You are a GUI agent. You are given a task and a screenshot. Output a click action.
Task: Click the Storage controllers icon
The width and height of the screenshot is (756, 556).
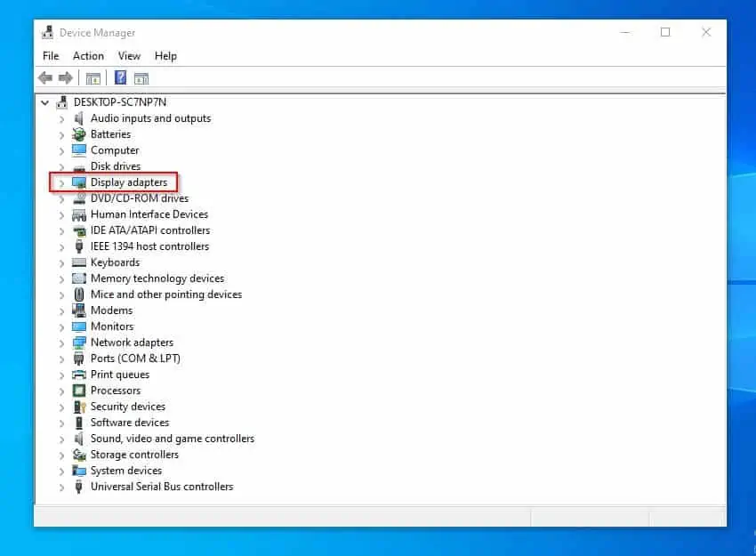pos(79,455)
